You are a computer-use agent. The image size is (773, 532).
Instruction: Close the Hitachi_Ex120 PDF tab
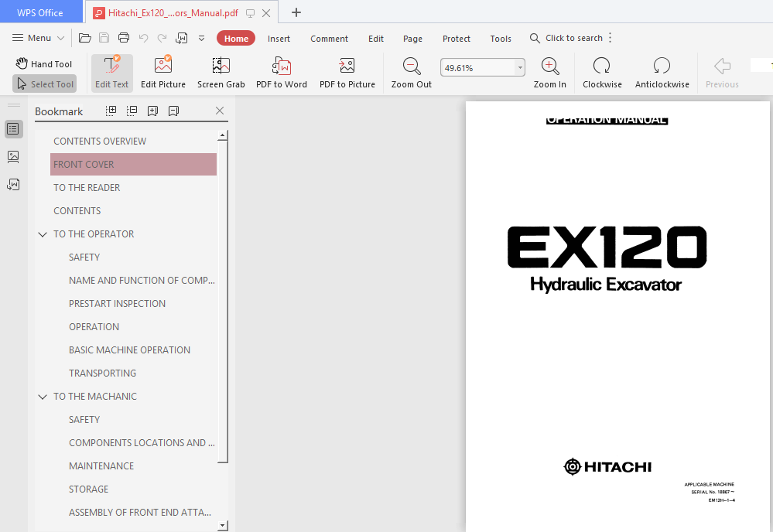[266, 13]
